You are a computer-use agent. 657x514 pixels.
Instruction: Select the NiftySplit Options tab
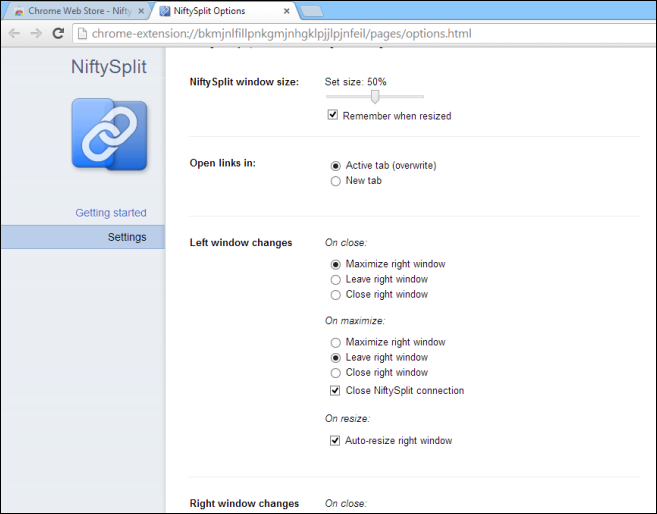click(225, 11)
